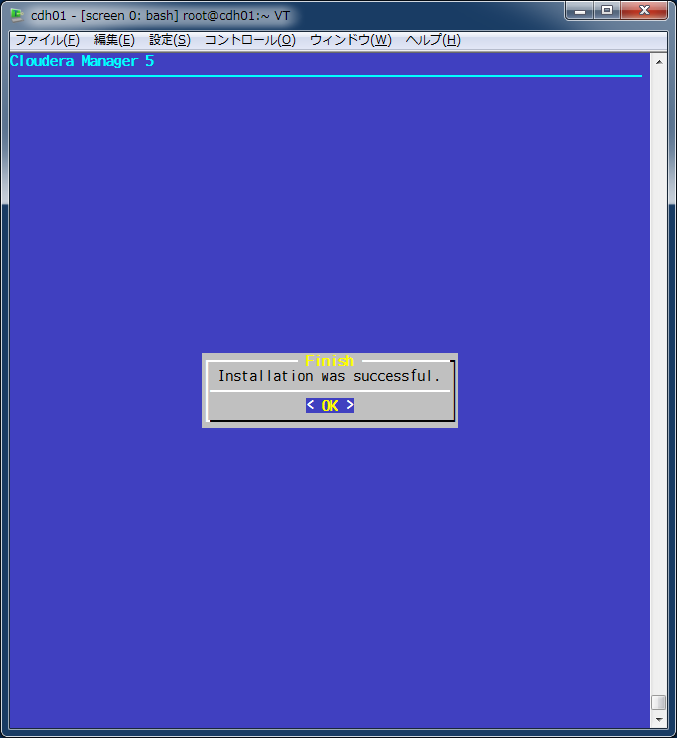Open the ファイル(F) menu
This screenshot has height=738, width=677.
point(48,40)
